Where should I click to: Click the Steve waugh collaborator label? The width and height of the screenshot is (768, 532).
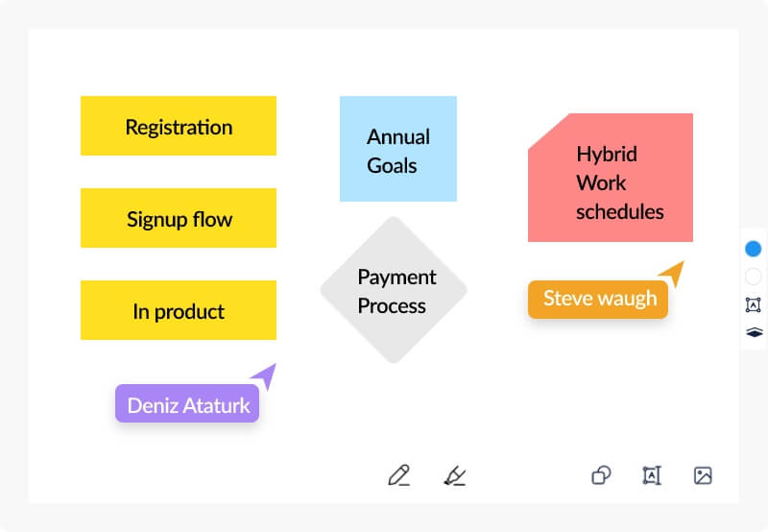(598, 299)
